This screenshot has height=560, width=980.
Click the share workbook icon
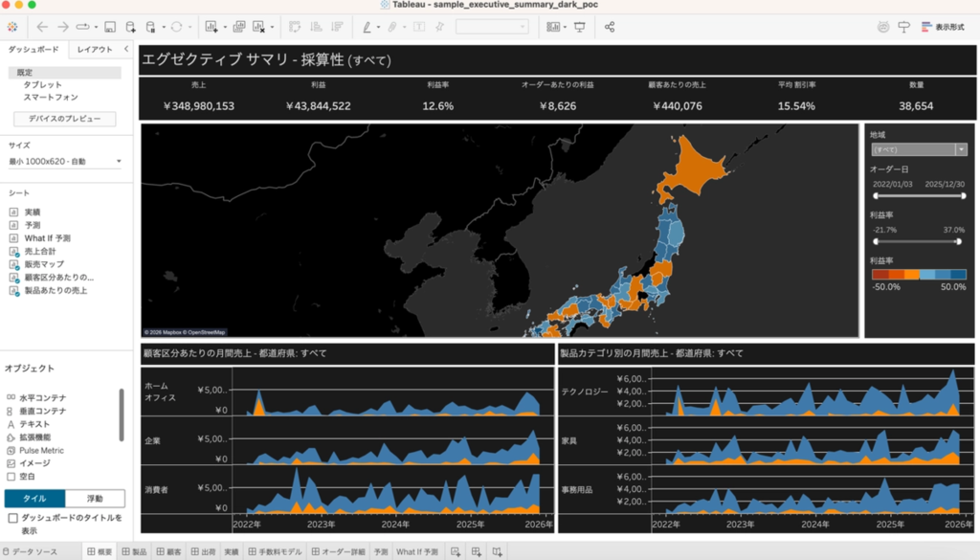pos(610,27)
